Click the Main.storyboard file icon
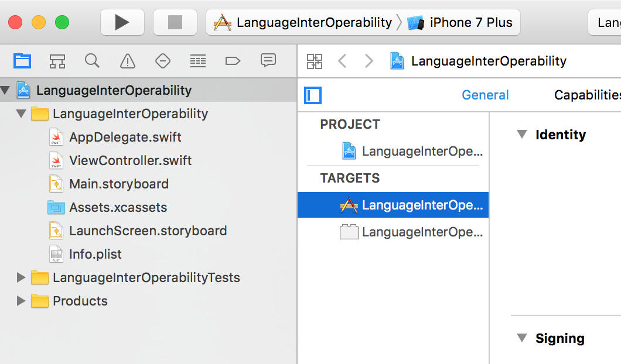Viewport: 621px width, 364px height. pyautogui.click(x=56, y=184)
